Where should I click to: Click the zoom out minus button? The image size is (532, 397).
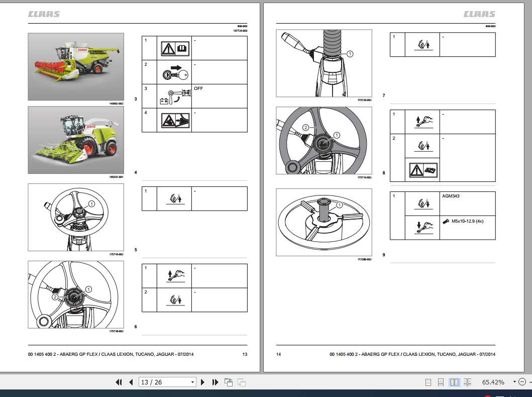[522, 382]
